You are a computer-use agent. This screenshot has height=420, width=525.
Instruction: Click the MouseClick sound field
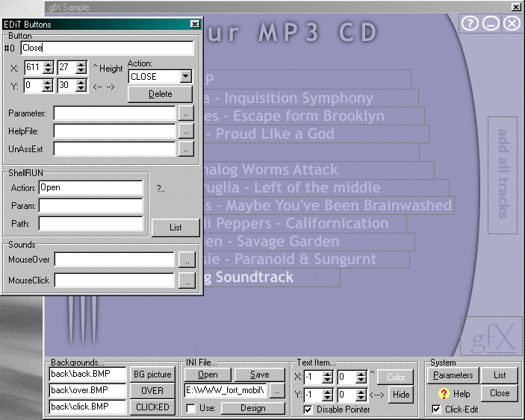(114, 280)
